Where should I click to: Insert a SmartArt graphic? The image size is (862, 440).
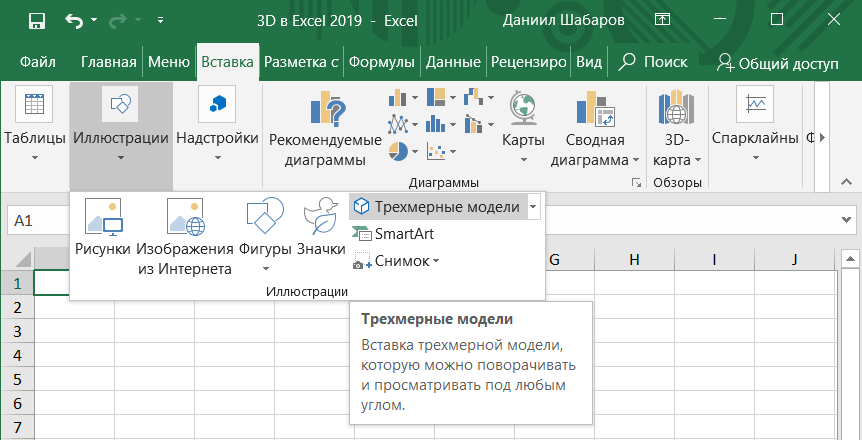(x=393, y=234)
